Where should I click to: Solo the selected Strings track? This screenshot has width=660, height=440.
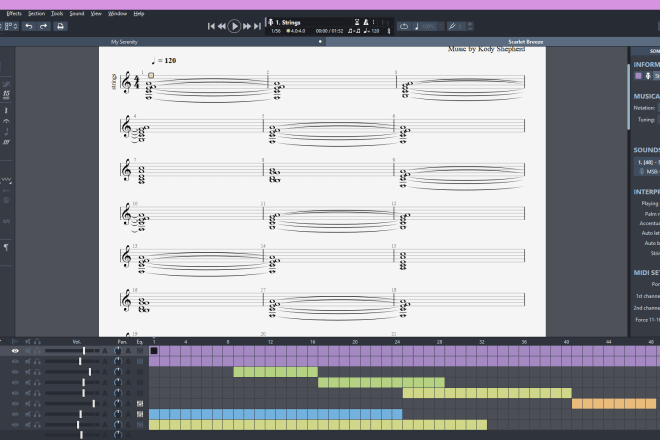[x=37, y=351]
